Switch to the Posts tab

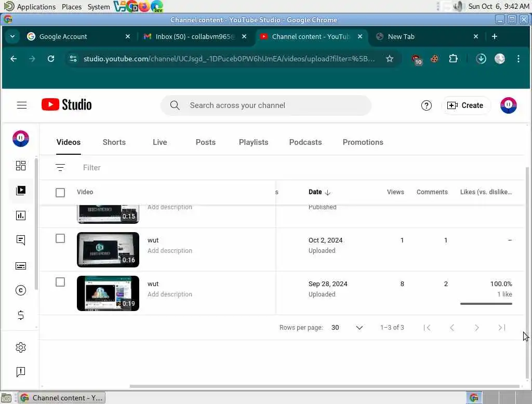pyautogui.click(x=206, y=142)
